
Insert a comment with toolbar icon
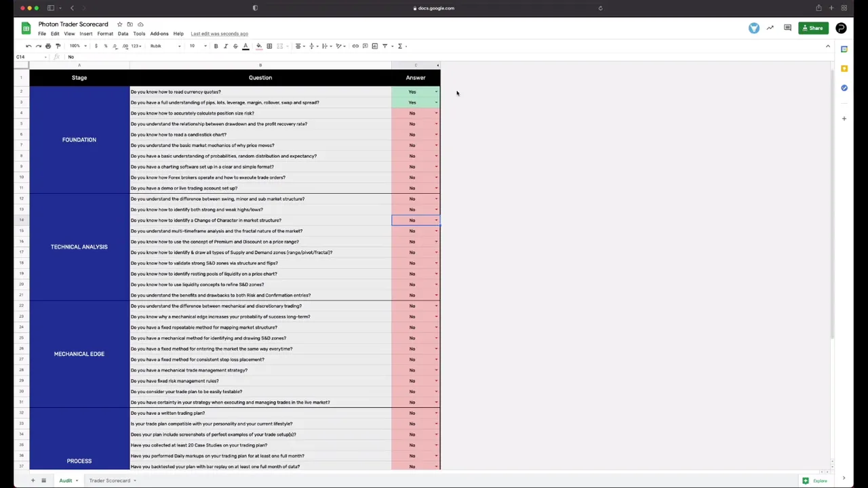365,46
